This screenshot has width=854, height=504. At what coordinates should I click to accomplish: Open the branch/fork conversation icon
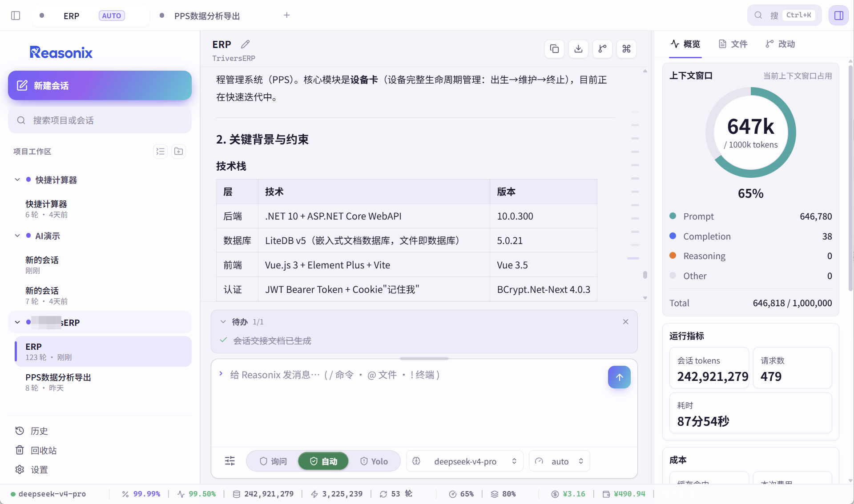pyautogui.click(x=602, y=49)
